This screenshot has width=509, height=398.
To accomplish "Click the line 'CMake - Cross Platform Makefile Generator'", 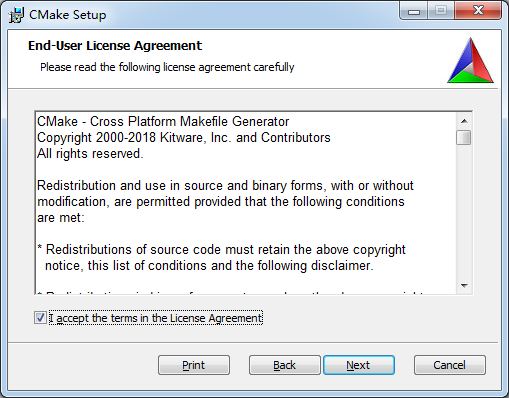I will point(163,121).
